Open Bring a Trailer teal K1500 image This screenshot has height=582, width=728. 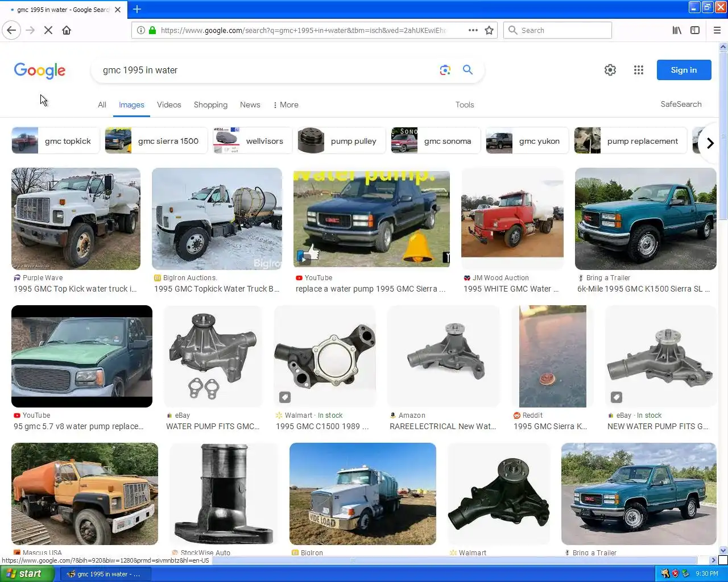(646, 219)
